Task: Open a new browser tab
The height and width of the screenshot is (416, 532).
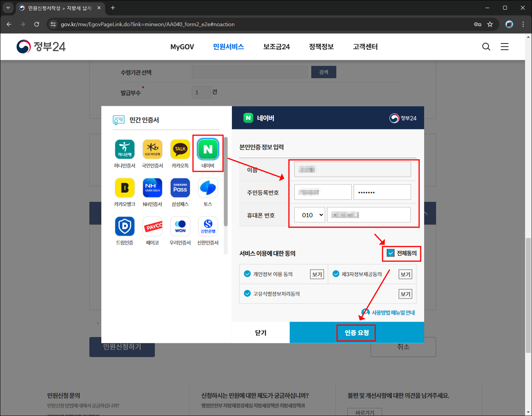Action: pos(113,8)
